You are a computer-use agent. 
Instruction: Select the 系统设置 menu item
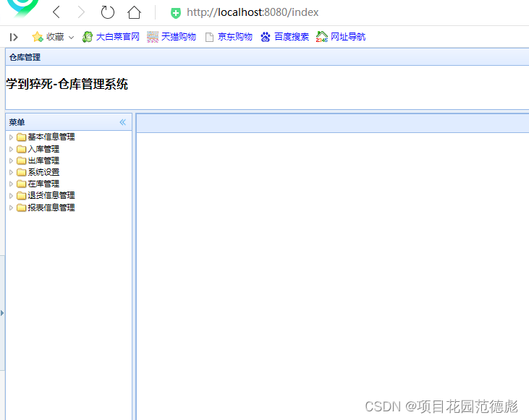coord(43,172)
